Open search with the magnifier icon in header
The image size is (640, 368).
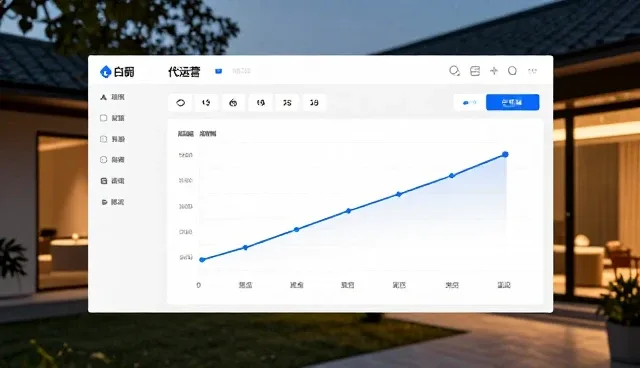[454, 71]
